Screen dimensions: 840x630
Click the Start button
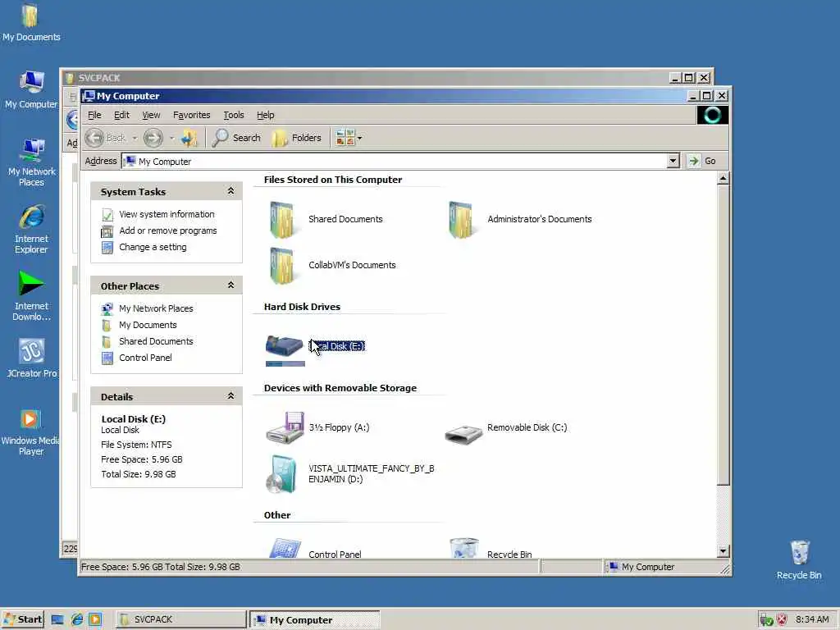coord(22,619)
